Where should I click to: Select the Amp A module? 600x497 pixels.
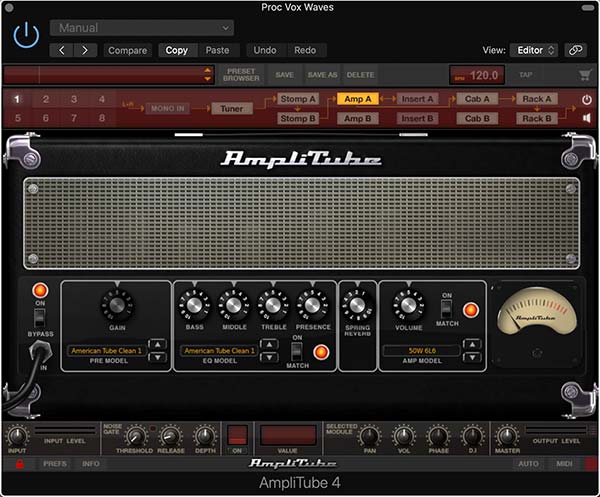click(357, 99)
